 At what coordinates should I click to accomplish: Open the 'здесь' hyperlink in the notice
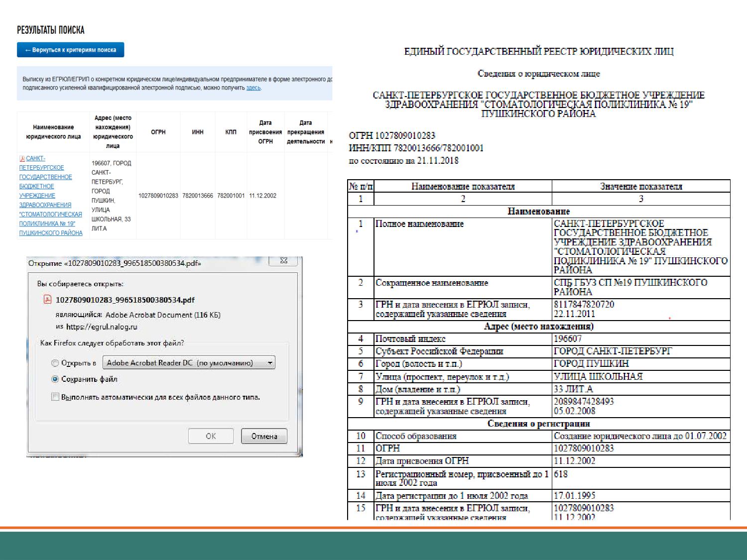[253, 88]
